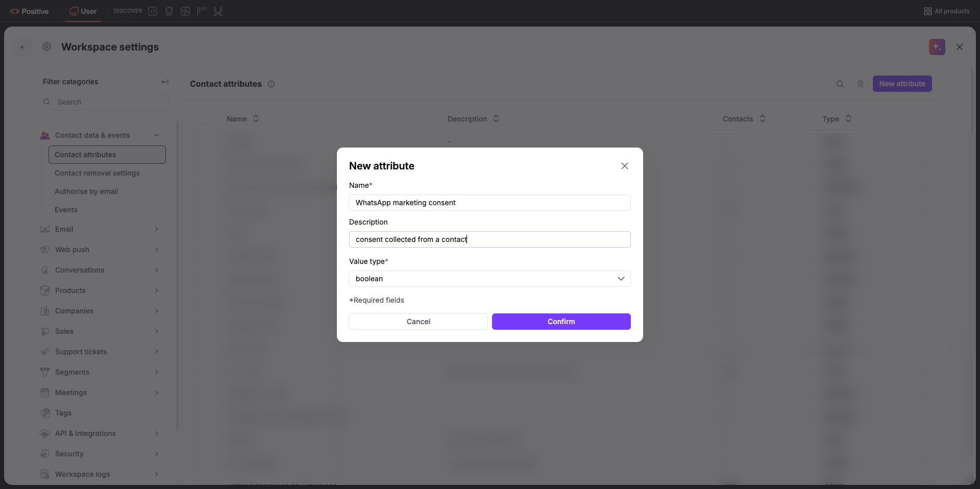The image size is (980, 489).
Task: Click the Confirm button in dialog
Action: click(x=561, y=322)
